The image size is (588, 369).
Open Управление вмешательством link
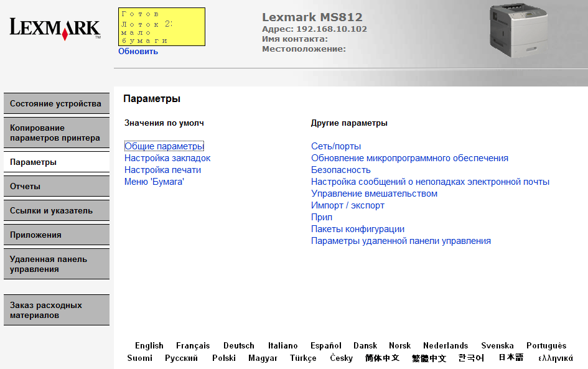[x=374, y=194]
